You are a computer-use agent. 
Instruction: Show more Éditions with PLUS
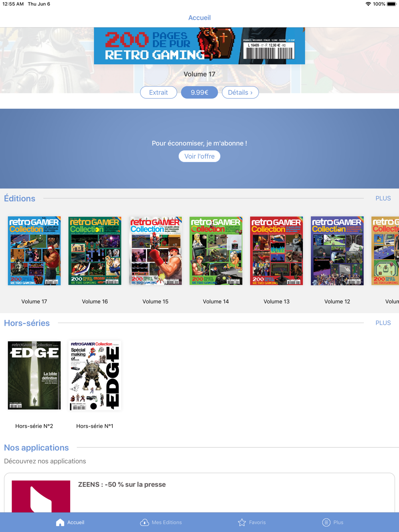(383, 198)
